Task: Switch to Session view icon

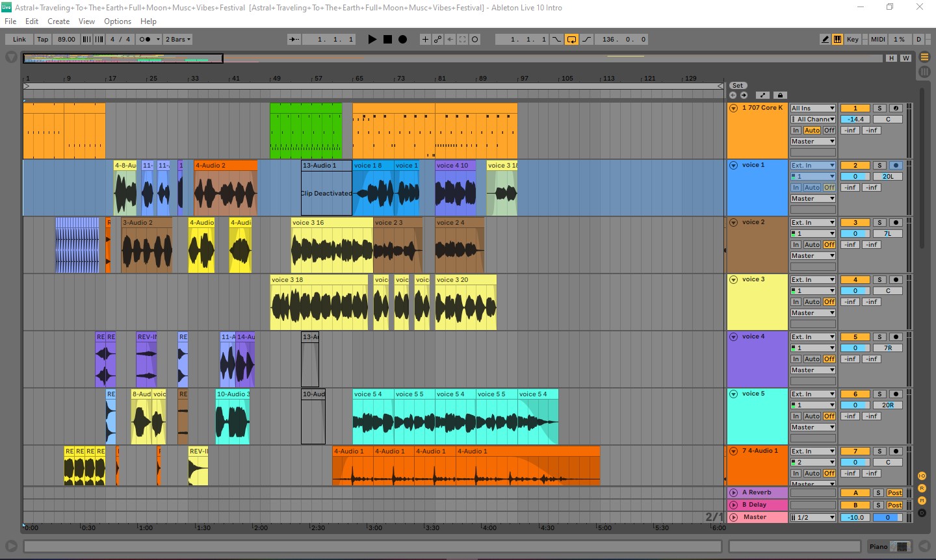Action: coord(924,72)
